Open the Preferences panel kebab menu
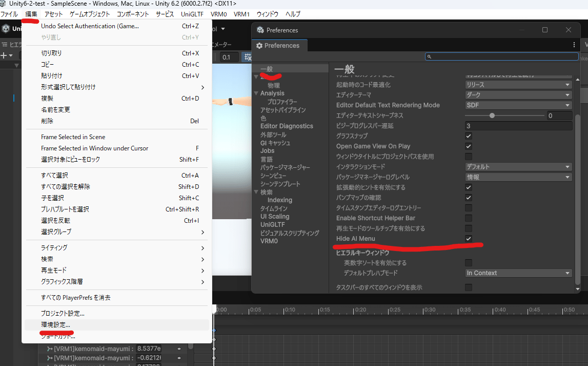 tap(574, 45)
